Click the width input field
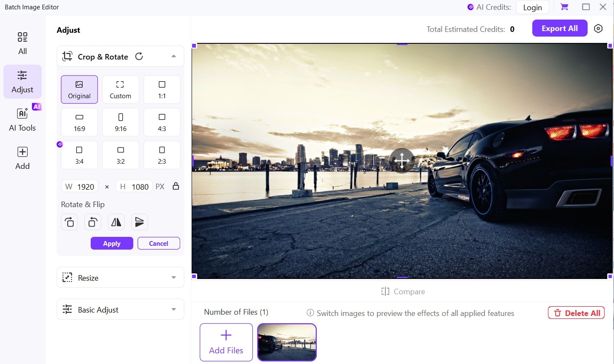 [80, 187]
